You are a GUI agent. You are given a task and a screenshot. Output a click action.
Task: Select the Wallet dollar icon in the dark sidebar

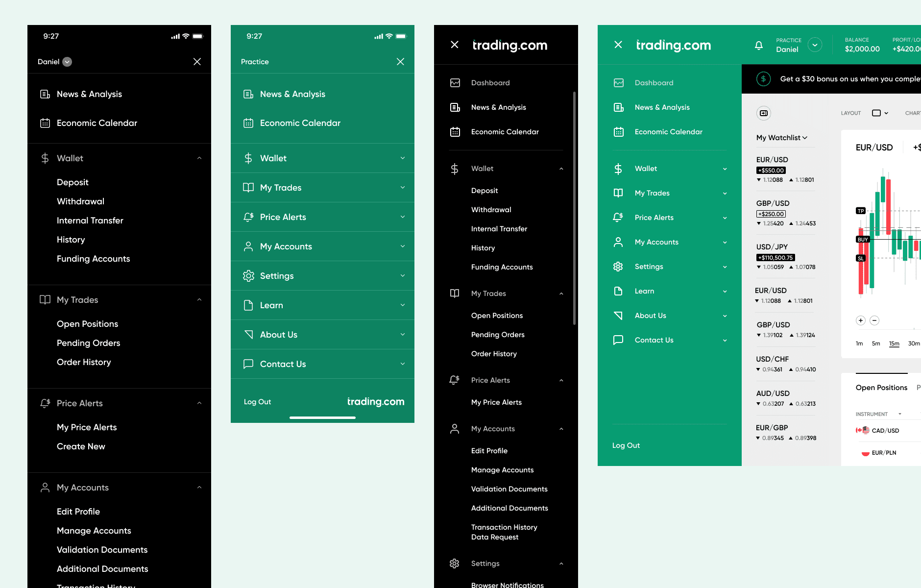(x=454, y=168)
